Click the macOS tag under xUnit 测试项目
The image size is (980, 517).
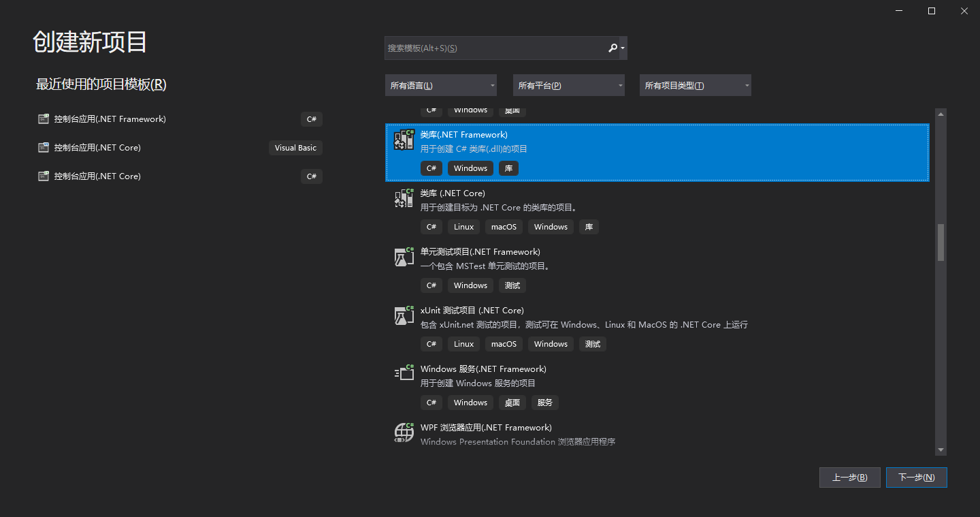click(x=504, y=344)
